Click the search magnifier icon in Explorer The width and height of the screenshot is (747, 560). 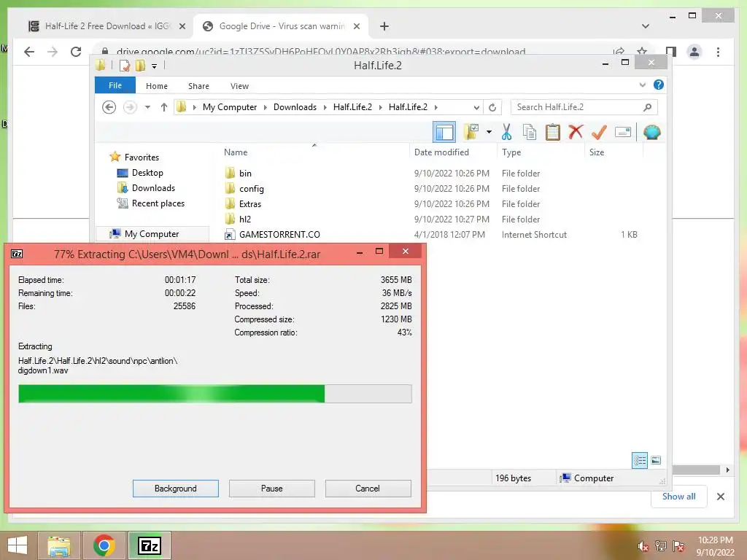647,107
